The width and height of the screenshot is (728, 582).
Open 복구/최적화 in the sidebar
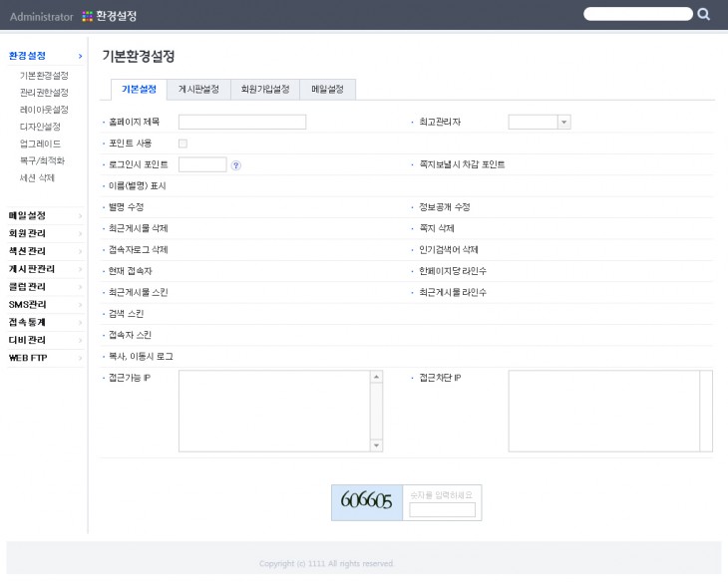[x=42, y=160]
